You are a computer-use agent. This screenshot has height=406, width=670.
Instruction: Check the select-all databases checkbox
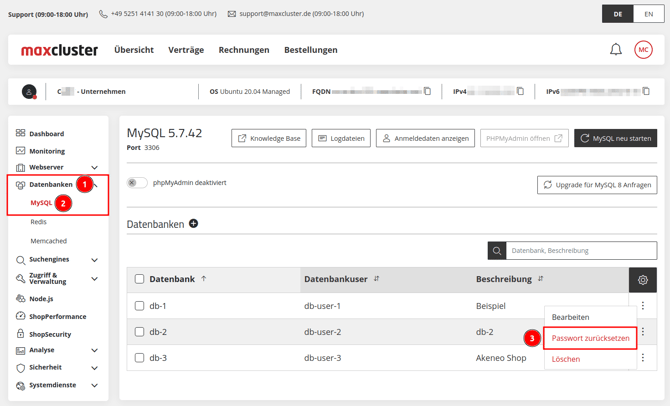(139, 279)
